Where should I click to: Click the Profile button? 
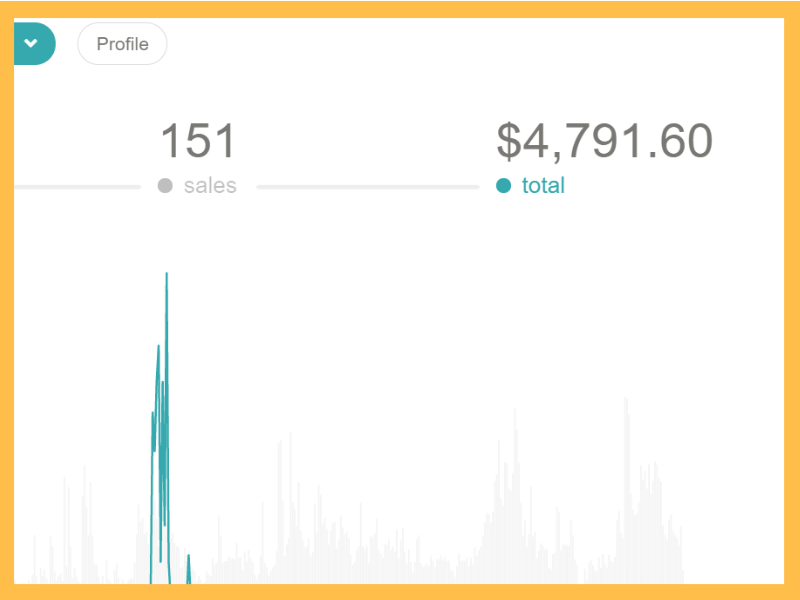click(122, 44)
